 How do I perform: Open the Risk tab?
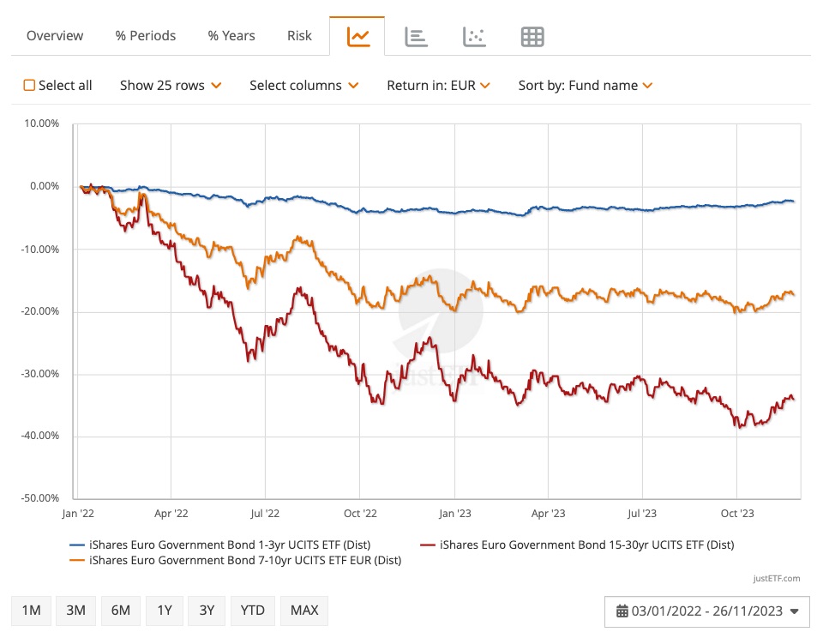(x=299, y=36)
